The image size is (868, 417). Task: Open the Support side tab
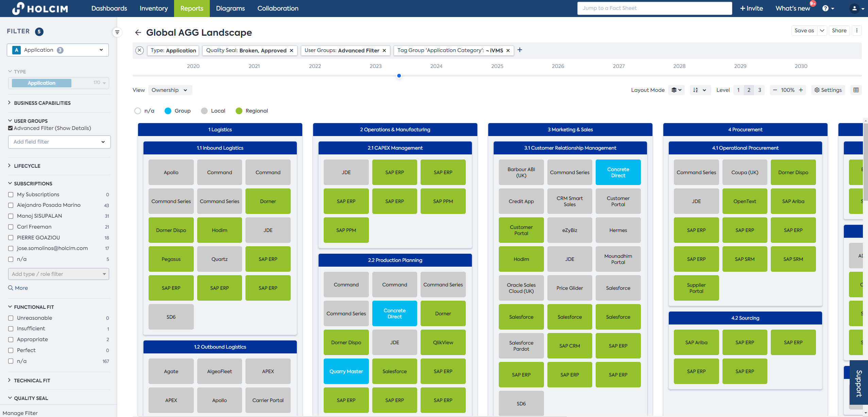pos(858,383)
